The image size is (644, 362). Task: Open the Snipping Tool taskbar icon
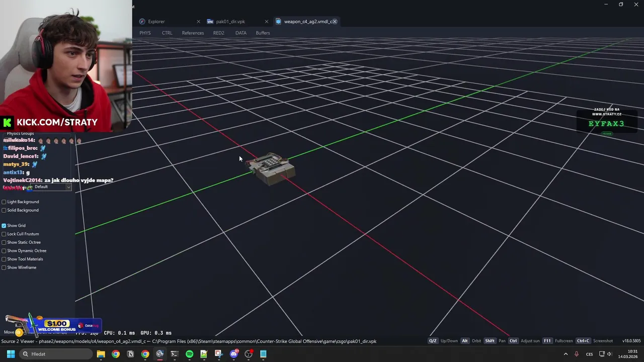coord(218,354)
